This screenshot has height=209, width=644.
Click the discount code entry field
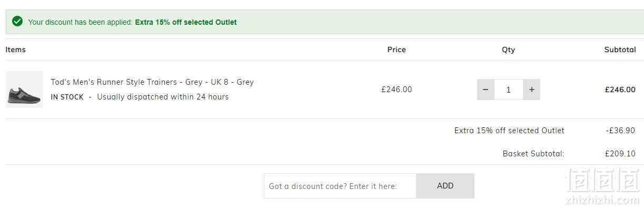pyautogui.click(x=340, y=186)
